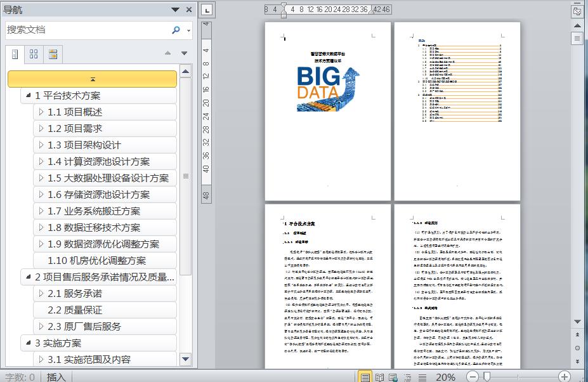Screen dimensions: 588x382
Task: Switch to Web Layout view
Action: click(x=393, y=377)
